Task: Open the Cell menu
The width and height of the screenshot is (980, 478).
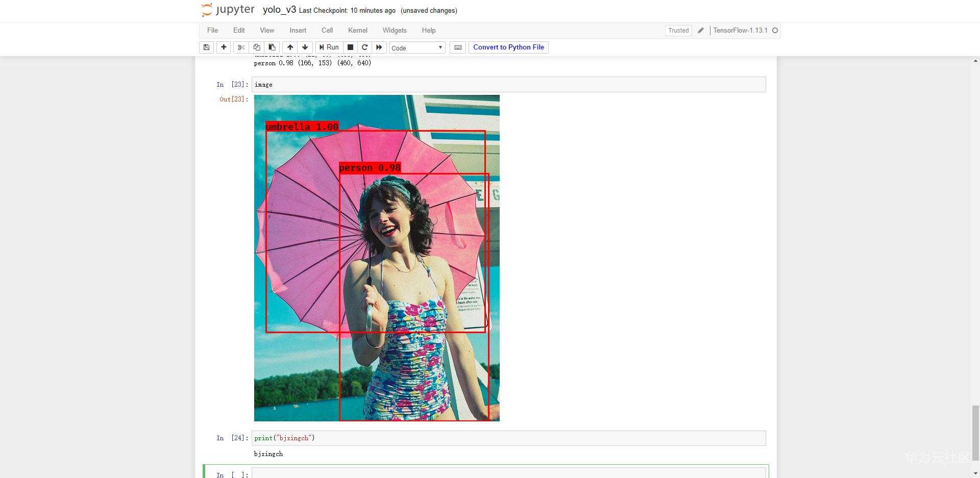Action: 327,31
